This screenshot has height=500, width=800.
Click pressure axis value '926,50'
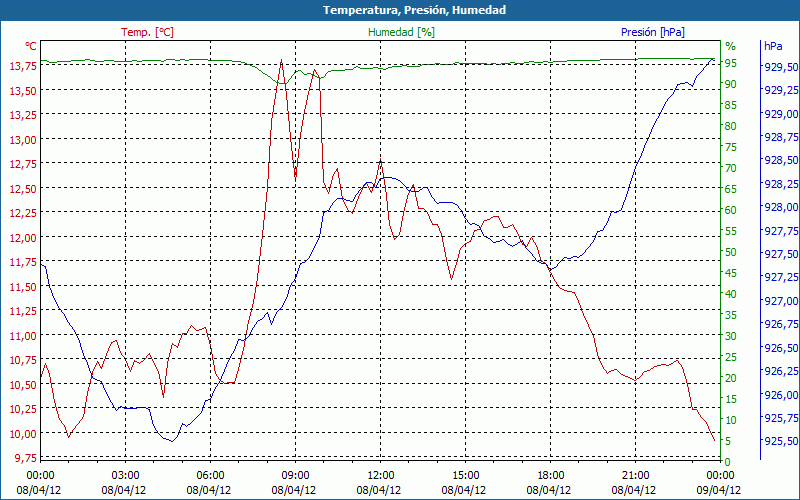781,347
